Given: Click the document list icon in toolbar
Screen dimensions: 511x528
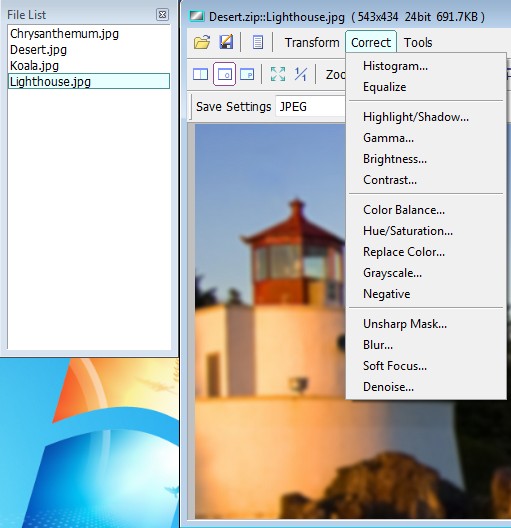Looking at the screenshot, I should (258, 43).
